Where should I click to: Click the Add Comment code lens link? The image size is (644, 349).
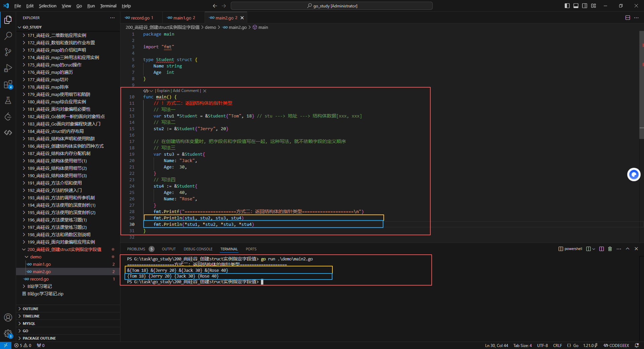pyautogui.click(x=186, y=91)
